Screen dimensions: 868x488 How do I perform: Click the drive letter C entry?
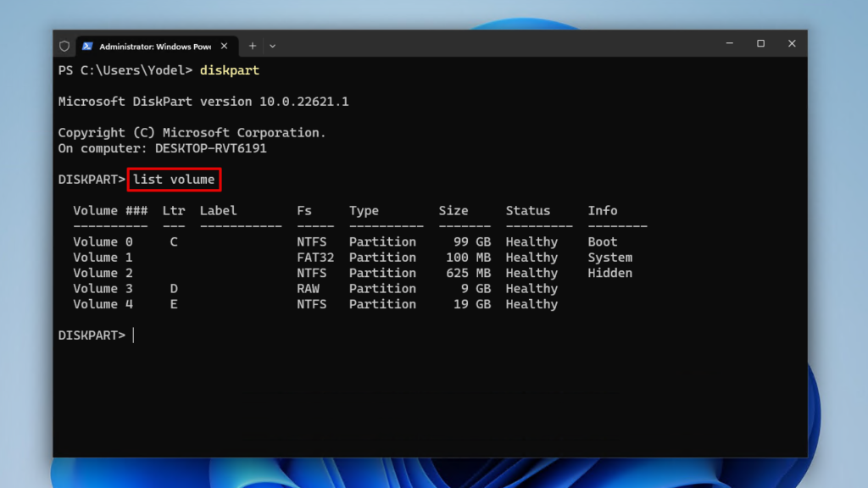[x=172, y=241]
